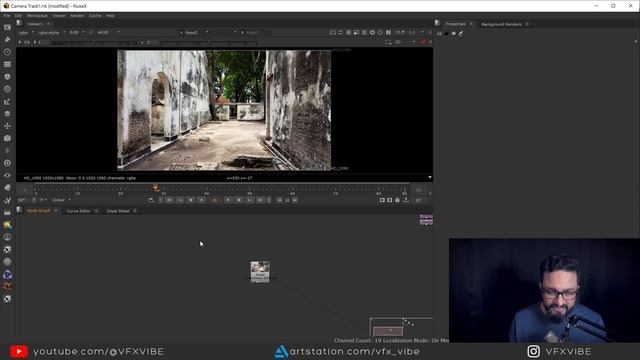
Task: Click the viewer gamma slider
Action: pyautogui.click(x=209, y=42)
